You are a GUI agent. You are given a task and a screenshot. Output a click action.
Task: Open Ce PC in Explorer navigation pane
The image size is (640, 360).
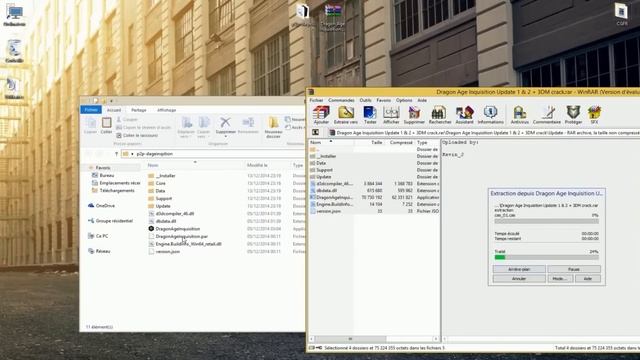pyautogui.click(x=98, y=236)
